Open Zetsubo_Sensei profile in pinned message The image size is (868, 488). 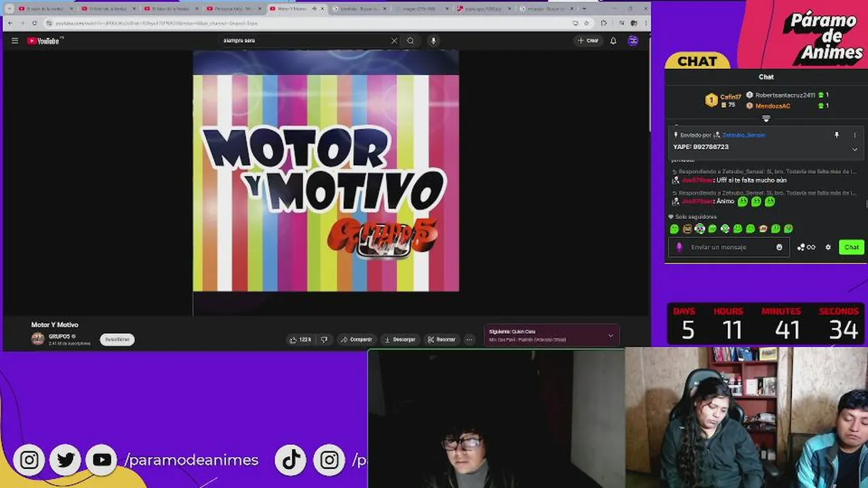743,135
